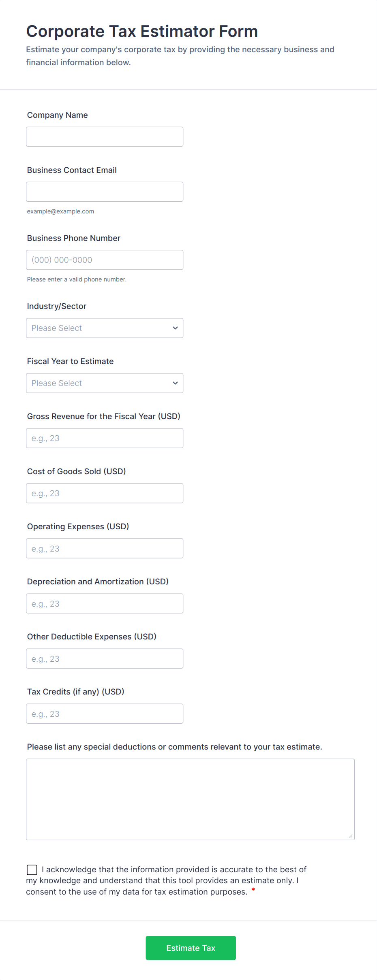Click the Fiscal Year dropdown chevron arrow

pyautogui.click(x=175, y=383)
